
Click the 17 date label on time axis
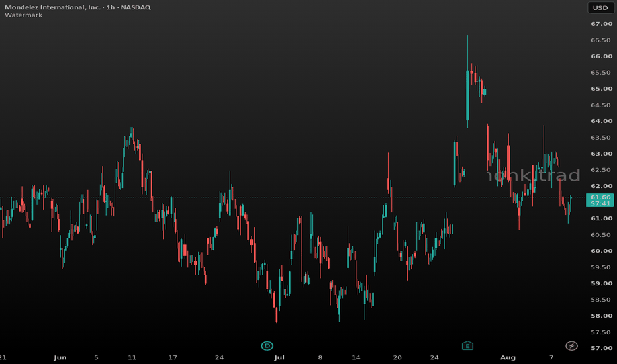[x=173, y=357]
